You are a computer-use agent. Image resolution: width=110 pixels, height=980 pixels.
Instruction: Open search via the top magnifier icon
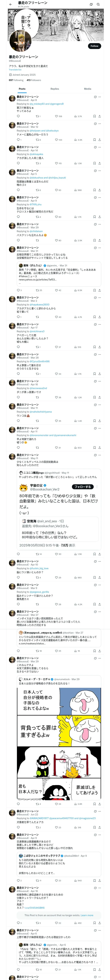point(98,5)
